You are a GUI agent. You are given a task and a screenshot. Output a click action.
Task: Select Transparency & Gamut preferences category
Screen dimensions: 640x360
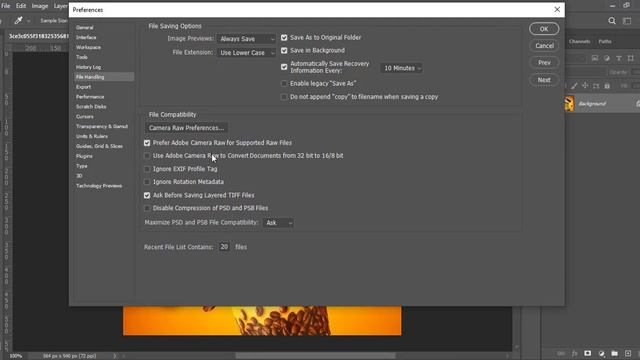click(102, 127)
